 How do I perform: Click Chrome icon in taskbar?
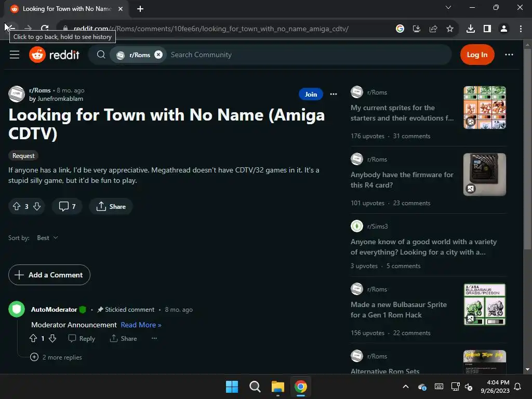click(301, 387)
